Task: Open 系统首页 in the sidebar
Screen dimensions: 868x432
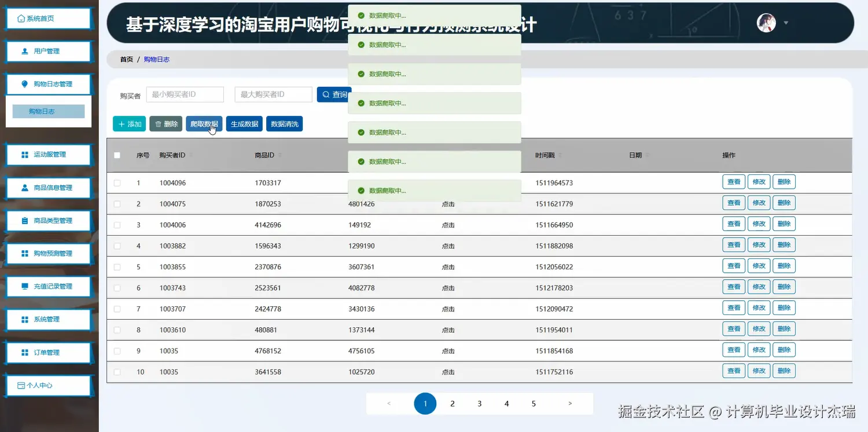Action: 48,19
